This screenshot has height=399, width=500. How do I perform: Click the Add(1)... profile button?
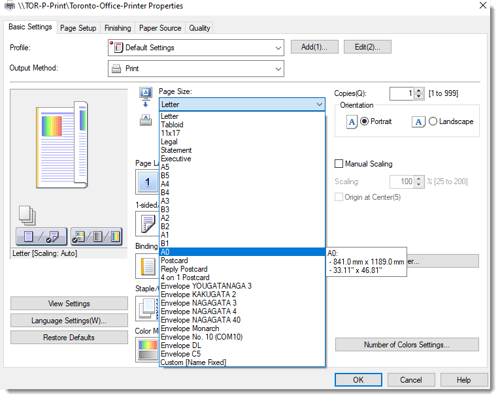[315, 47]
